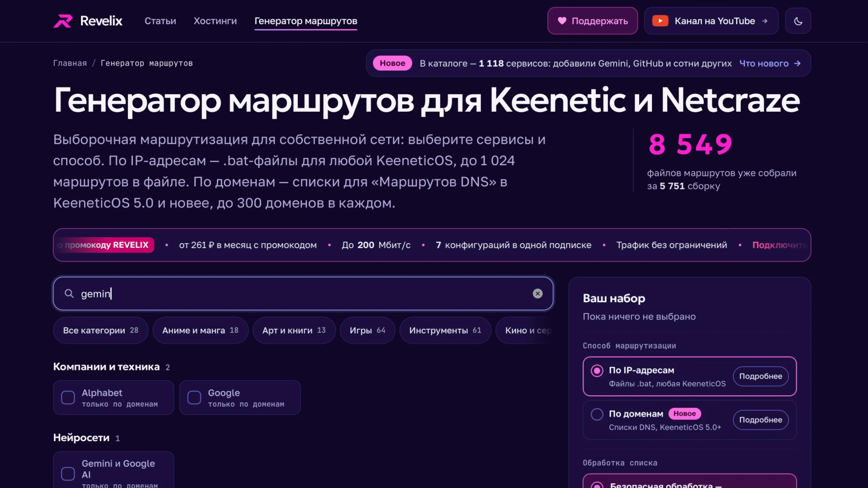This screenshot has height=488, width=868.
Task: Click arrow next to Что нового
Action: point(797,63)
